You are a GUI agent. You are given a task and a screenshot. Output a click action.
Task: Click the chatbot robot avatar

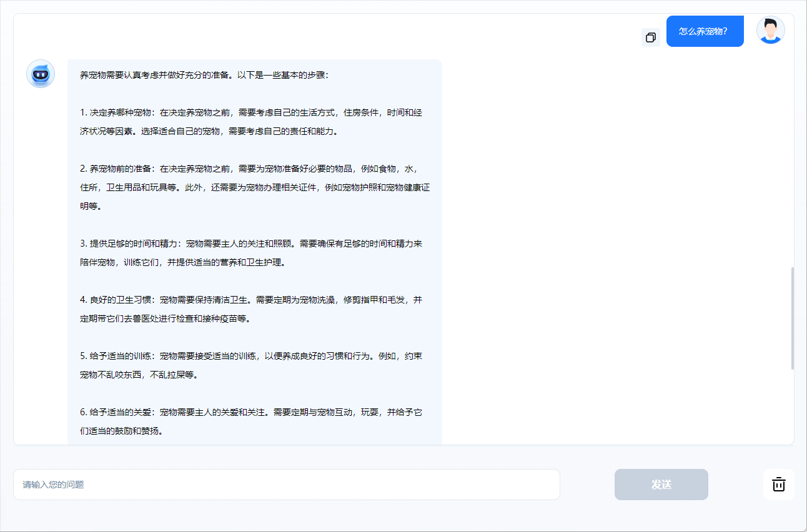tap(41, 74)
